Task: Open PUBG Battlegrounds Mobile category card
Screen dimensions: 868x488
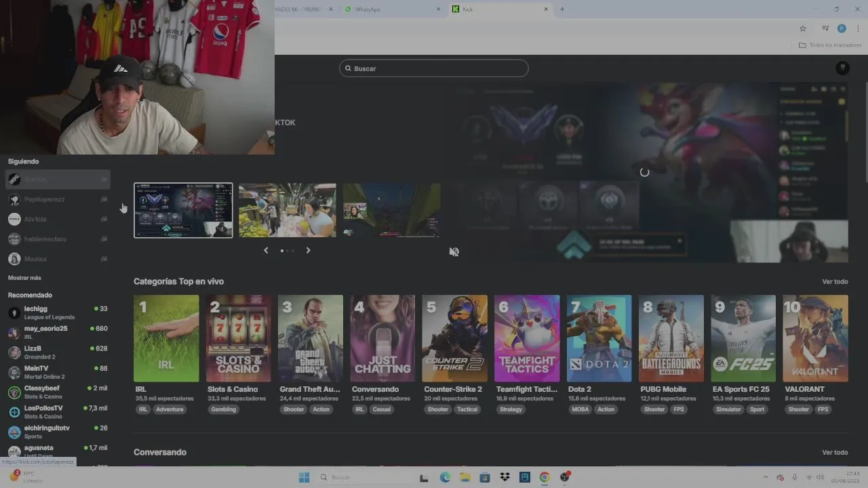Action: click(671, 338)
